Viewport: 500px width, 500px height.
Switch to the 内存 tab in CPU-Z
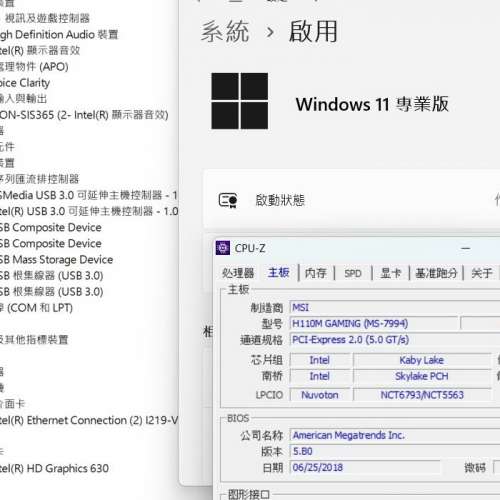315,273
